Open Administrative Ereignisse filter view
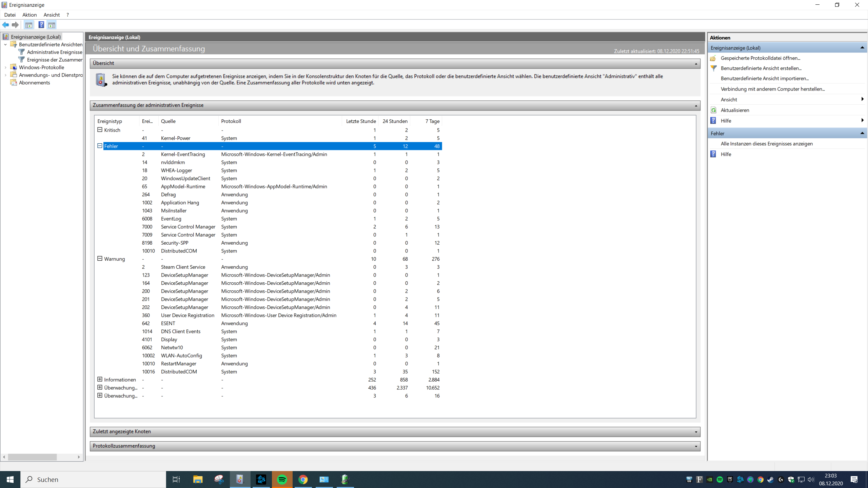Viewport: 868px width, 488px height. click(x=54, y=52)
